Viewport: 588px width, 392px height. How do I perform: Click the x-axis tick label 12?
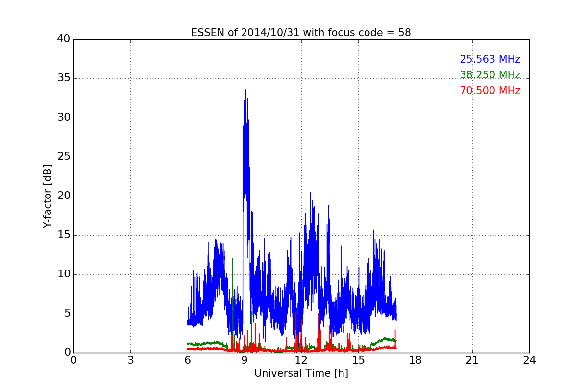[301, 360]
